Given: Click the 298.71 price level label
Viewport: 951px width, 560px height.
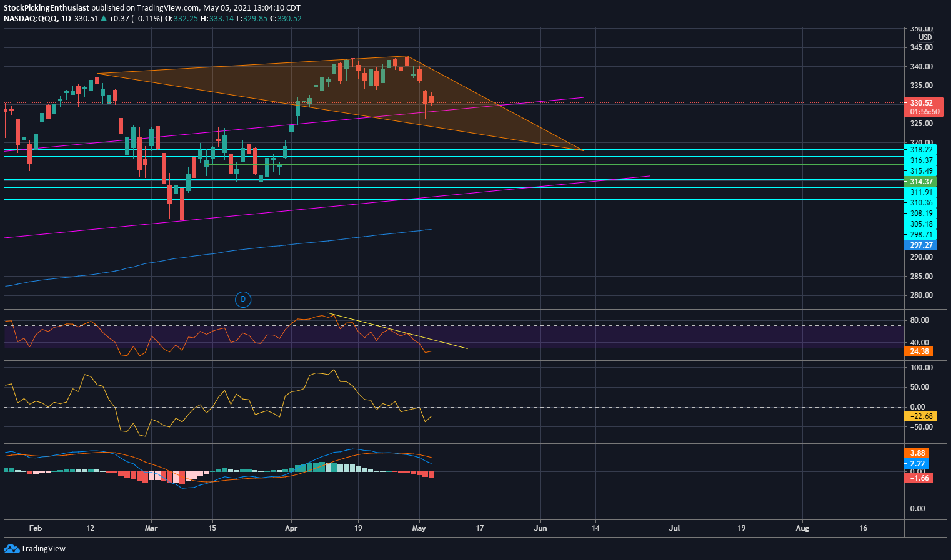Looking at the screenshot, I should click(x=920, y=235).
